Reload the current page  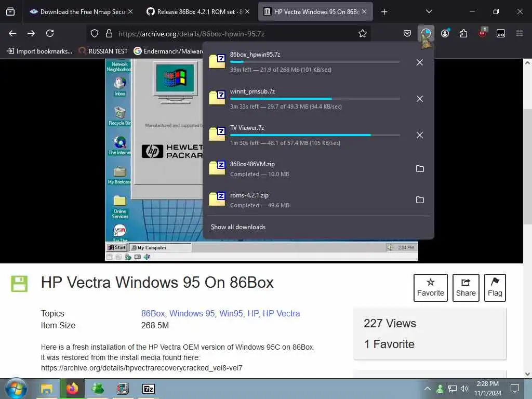(50, 33)
